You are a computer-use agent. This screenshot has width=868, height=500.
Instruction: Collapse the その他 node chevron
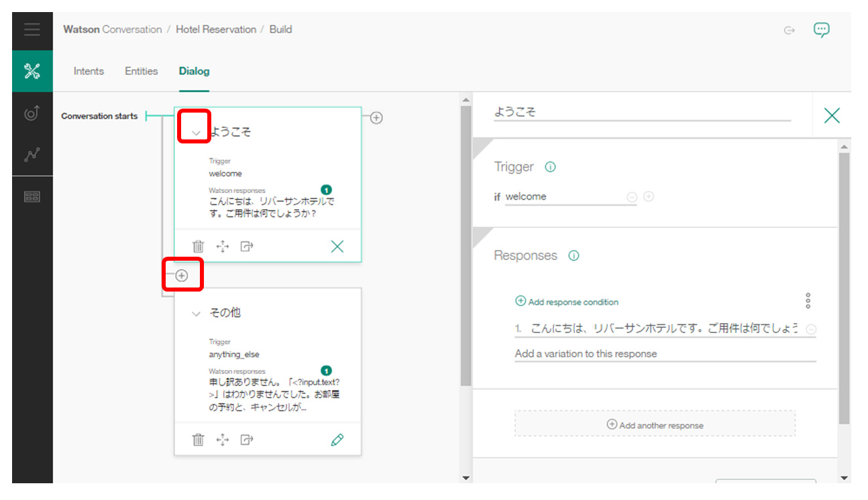point(196,314)
